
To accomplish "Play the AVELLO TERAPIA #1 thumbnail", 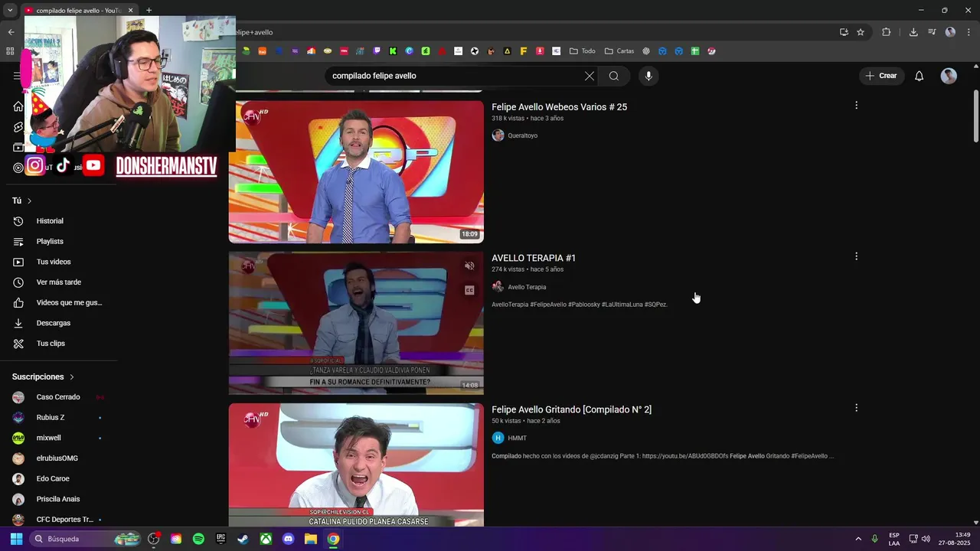I will [356, 323].
